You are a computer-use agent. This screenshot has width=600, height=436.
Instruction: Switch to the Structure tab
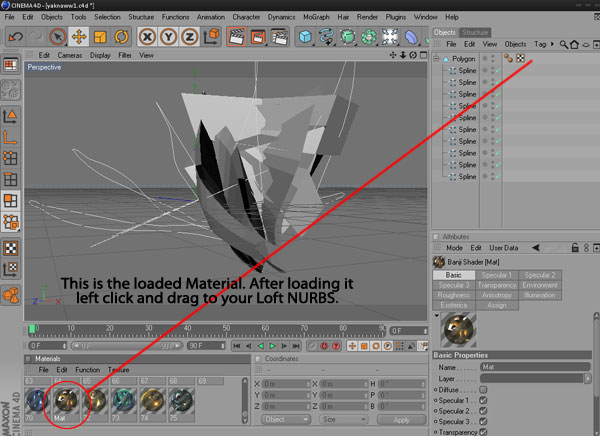[x=475, y=32]
